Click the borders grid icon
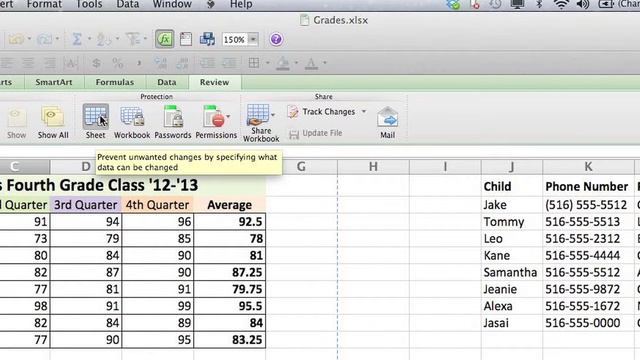 tap(254, 63)
